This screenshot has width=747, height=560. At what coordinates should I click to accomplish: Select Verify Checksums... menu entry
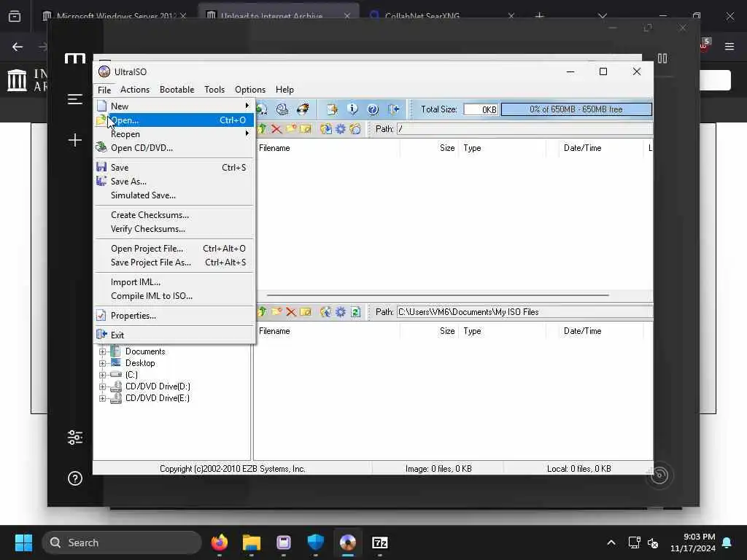[x=174, y=229]
